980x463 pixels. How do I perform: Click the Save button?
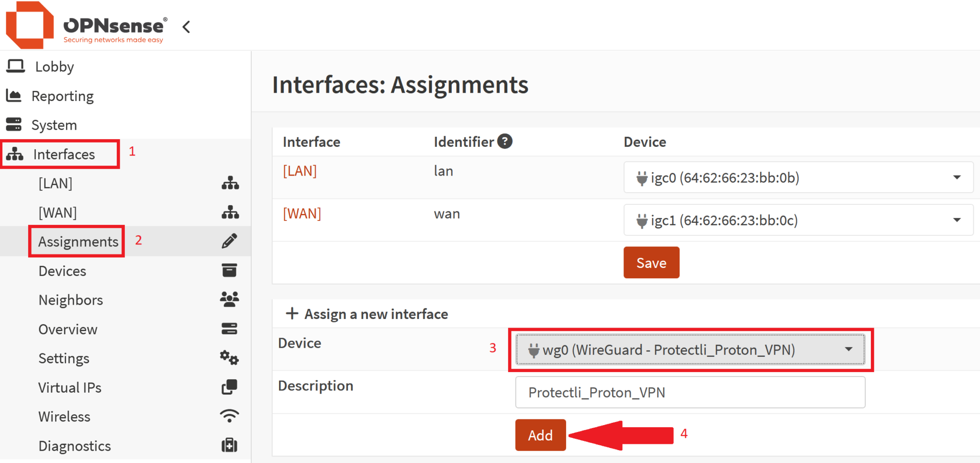(651, 262)
